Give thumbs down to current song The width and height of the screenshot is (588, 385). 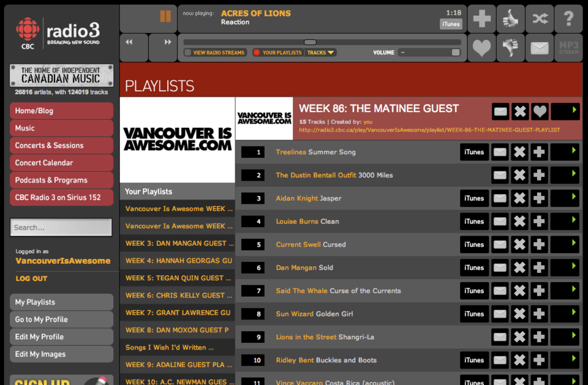pos(510,48)
